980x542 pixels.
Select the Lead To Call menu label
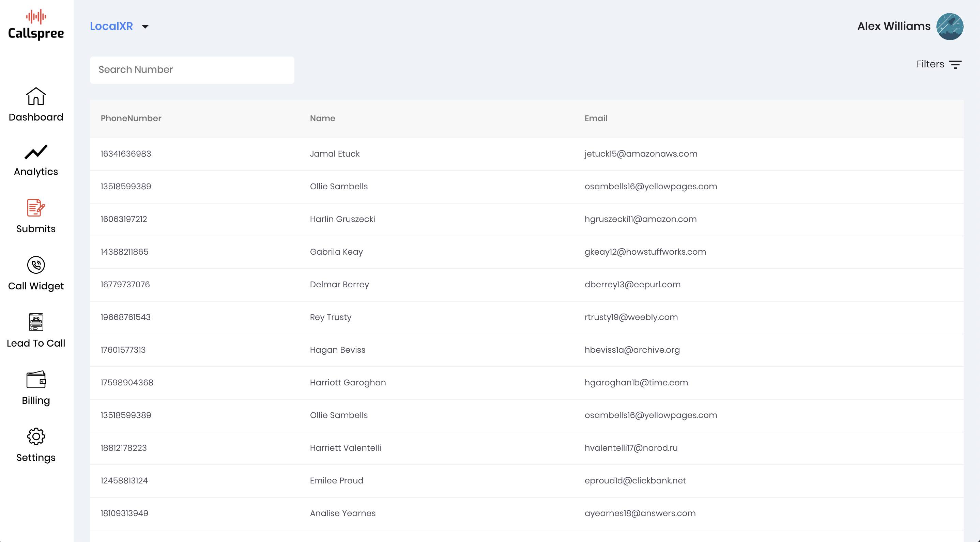tap(36, 343)
